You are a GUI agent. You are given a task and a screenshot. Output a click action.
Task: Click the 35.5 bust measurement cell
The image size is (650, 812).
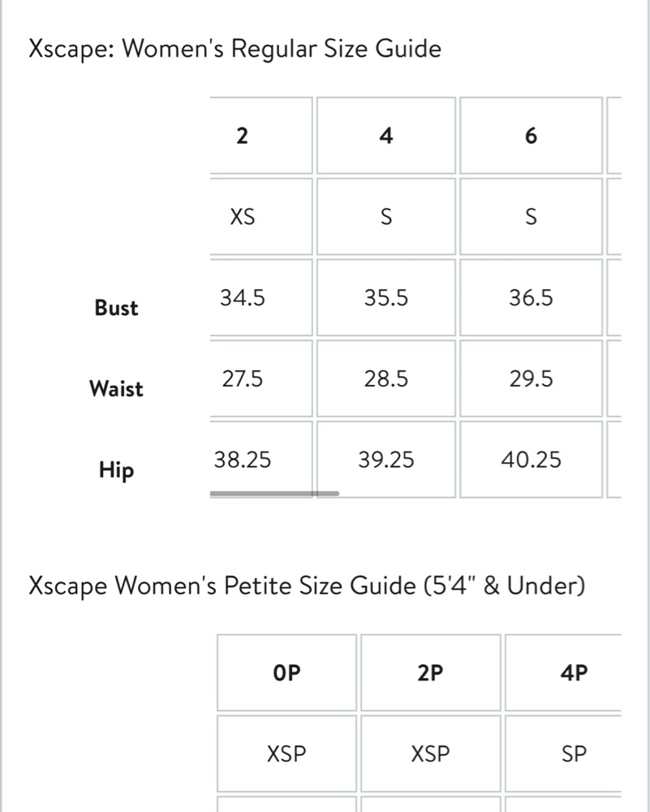(386, 297)
